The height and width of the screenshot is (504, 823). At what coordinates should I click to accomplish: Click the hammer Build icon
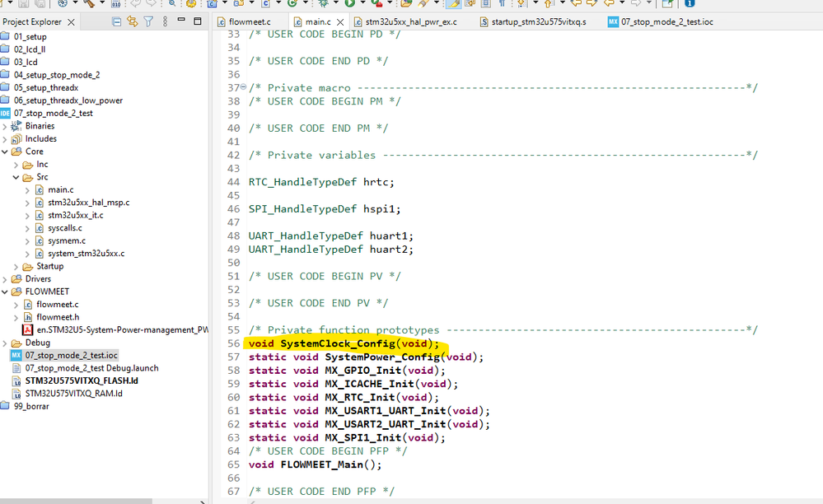[89, 3]
